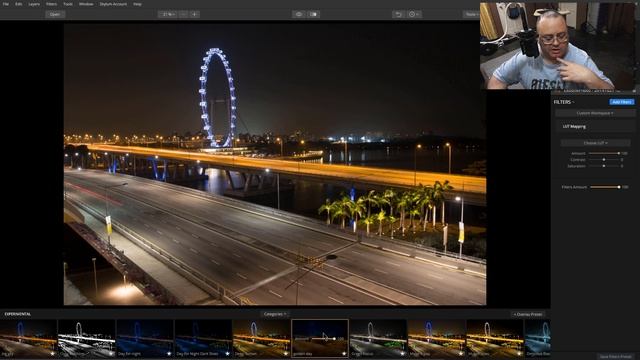
Task: Open the File menu
Action: point(6,4)
